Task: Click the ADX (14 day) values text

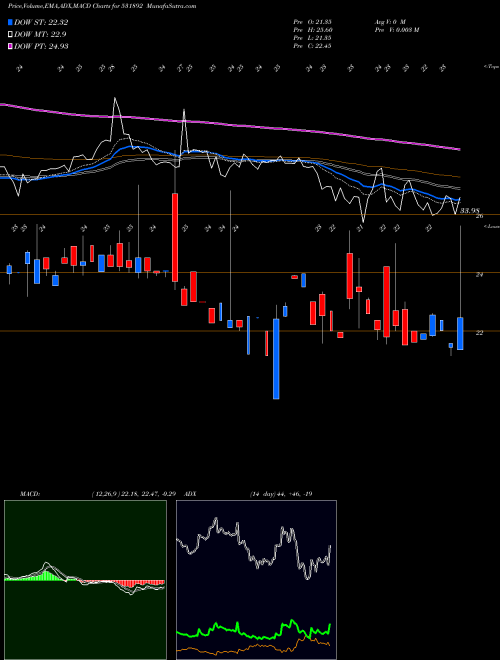Action: [280, 494]
